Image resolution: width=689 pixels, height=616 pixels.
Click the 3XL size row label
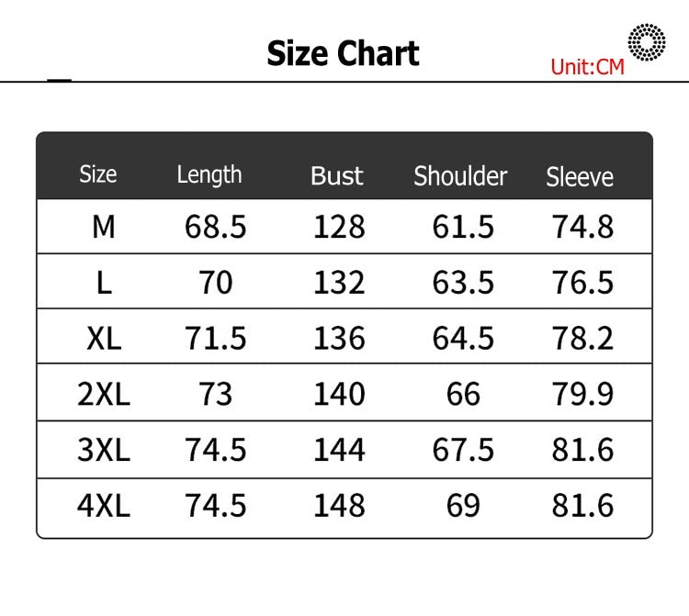104,450
